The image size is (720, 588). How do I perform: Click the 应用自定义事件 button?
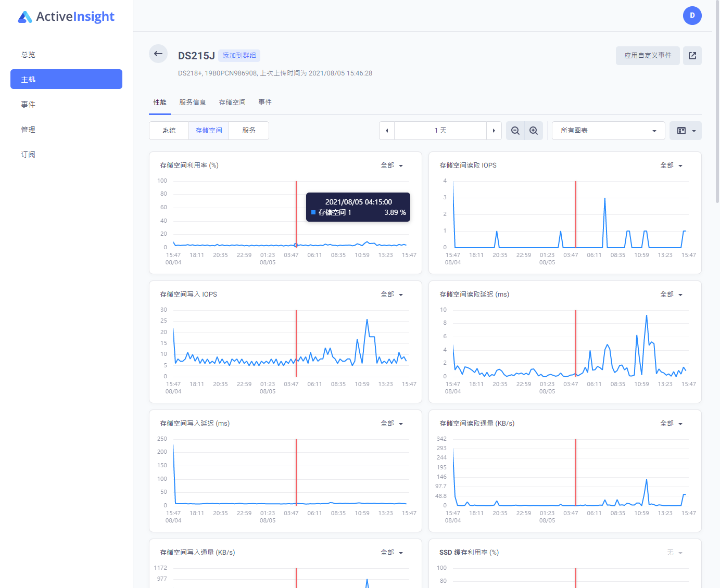(x=648, y=56)
